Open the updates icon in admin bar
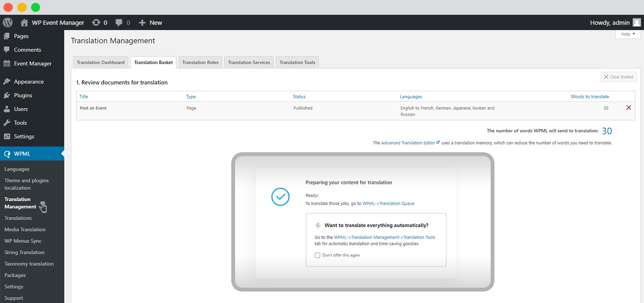Viewport: 644px width, 303px height. 96,22
